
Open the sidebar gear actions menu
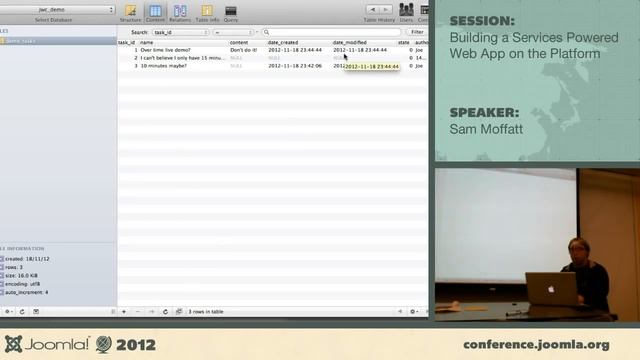click(x=8, y=311)
